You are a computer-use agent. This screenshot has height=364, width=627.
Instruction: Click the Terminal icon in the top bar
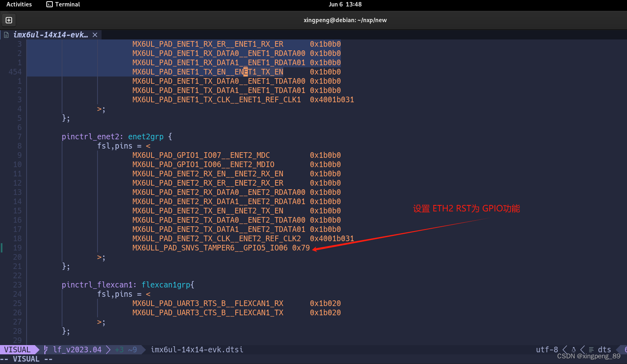[49, 4]
